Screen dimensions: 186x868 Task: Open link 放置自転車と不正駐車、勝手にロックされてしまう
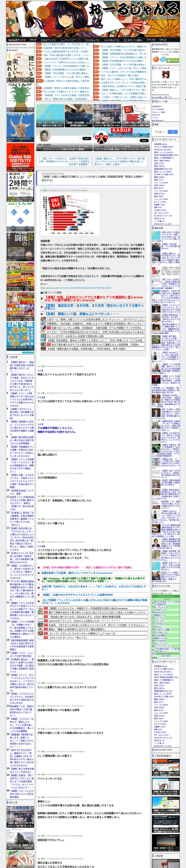click(x=77, y=573)
